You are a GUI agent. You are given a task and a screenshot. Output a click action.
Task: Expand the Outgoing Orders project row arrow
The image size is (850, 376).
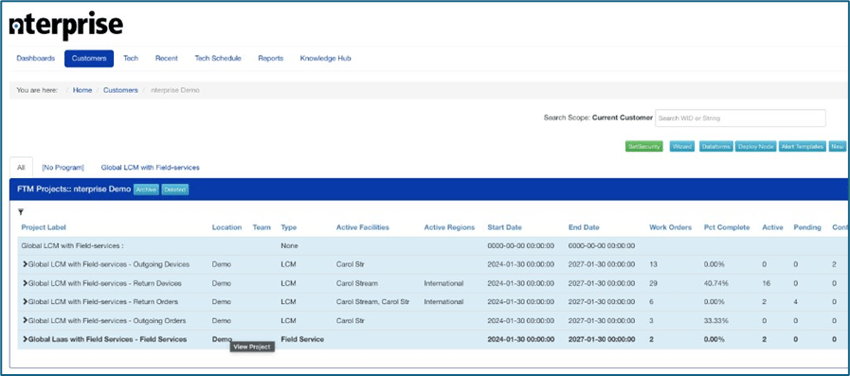point(25,320)
